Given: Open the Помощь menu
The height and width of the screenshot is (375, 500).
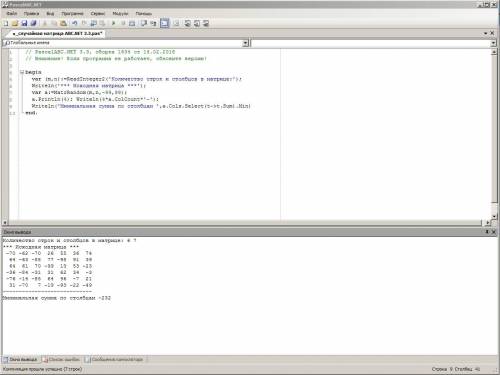Looking at the screenshot, I should pos(144,14).
